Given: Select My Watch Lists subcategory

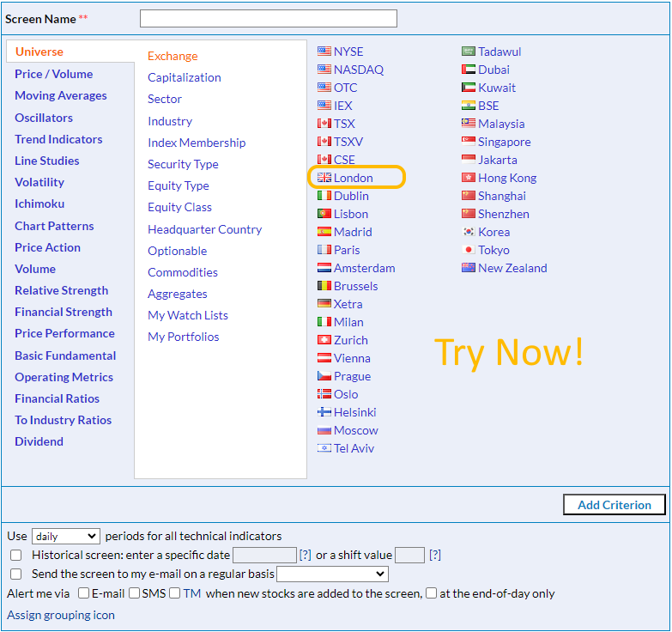Looking at the screenshot, I should tap(188, 316).
